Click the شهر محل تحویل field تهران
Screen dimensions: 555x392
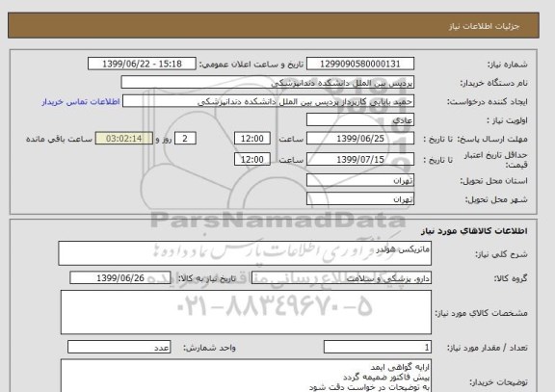point(360,198)
